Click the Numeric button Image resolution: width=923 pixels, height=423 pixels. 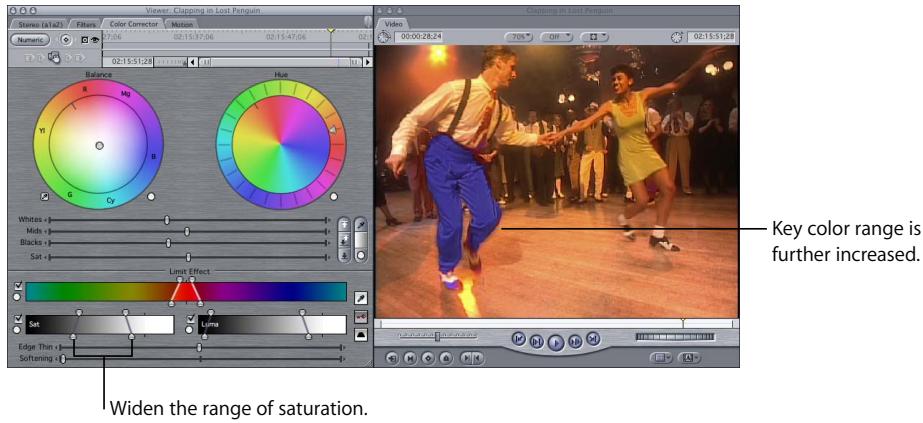point(29,40)
